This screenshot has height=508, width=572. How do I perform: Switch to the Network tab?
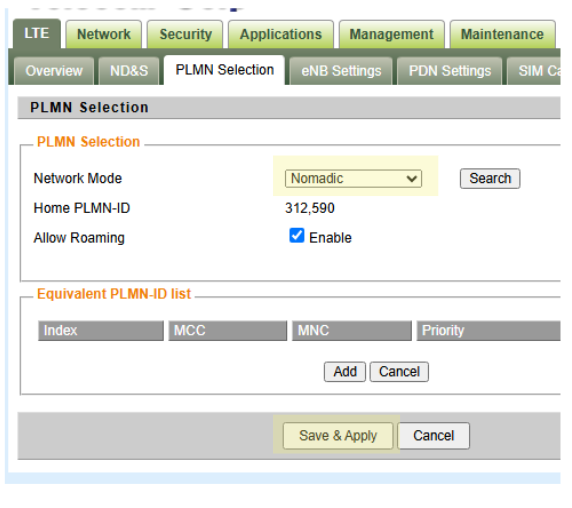[x=104, y=34]
